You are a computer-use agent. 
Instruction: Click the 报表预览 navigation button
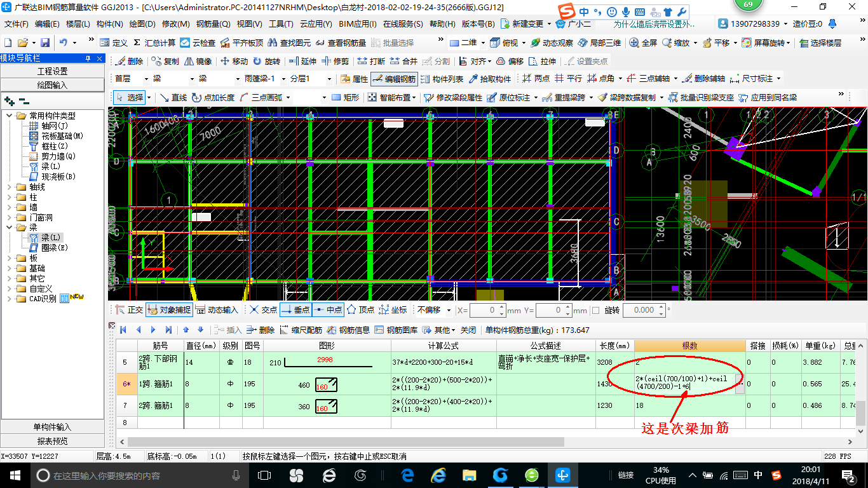coord(52,440)
